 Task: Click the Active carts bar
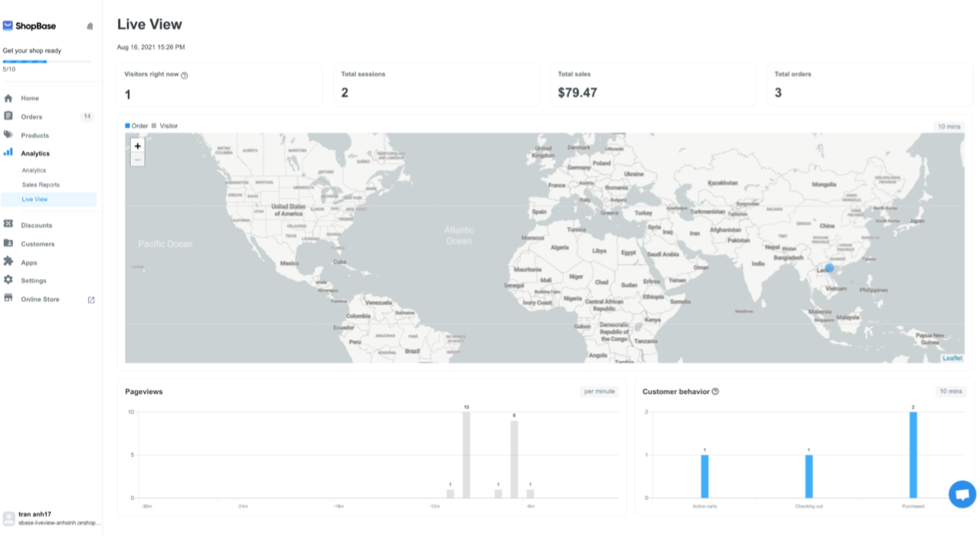(x=705, y=476)
